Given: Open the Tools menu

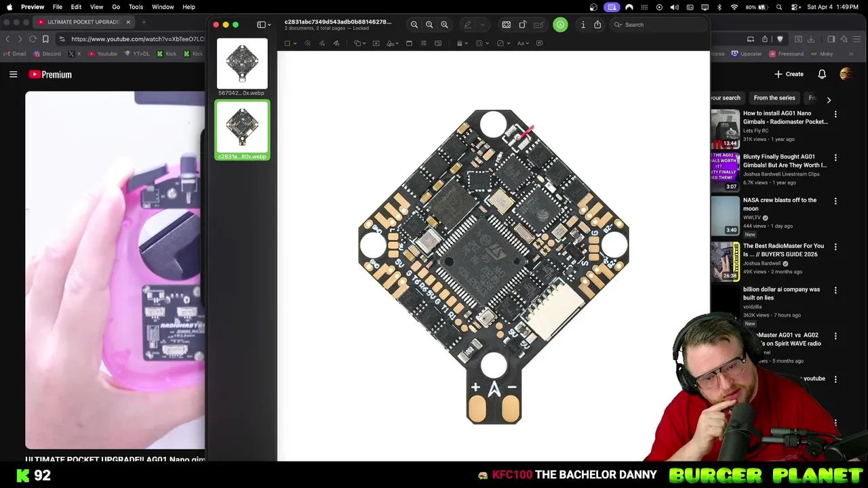Looking at the screenshot, I should coord(136,7).
